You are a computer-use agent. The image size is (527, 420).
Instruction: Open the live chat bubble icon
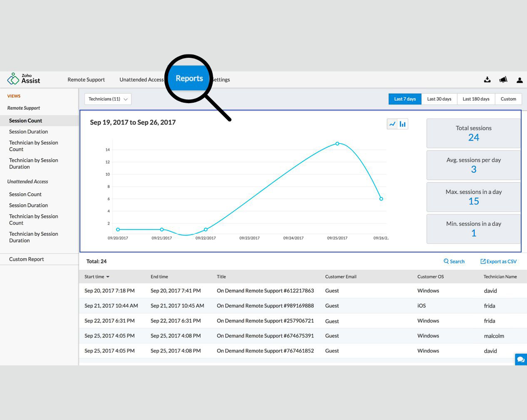[521, 359]
